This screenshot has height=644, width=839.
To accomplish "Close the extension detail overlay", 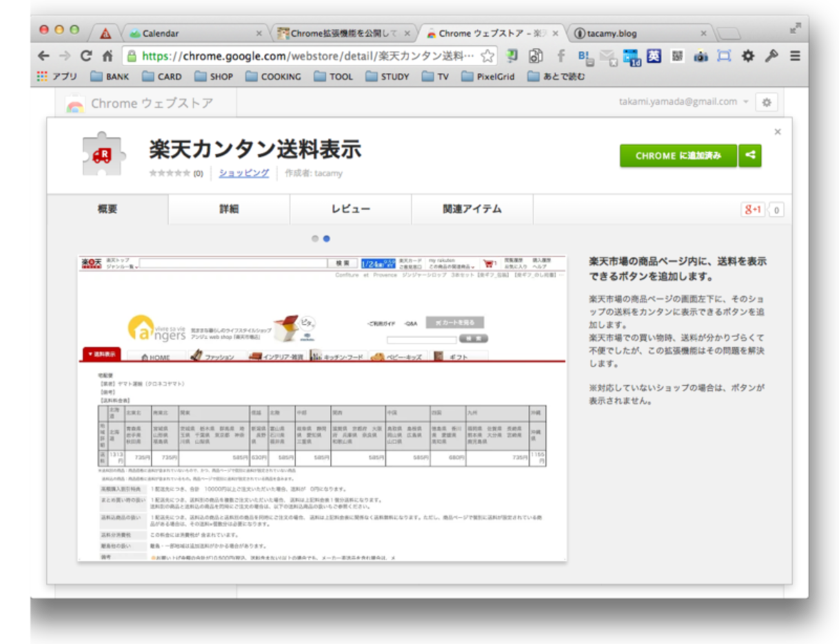I will [778, 132].
